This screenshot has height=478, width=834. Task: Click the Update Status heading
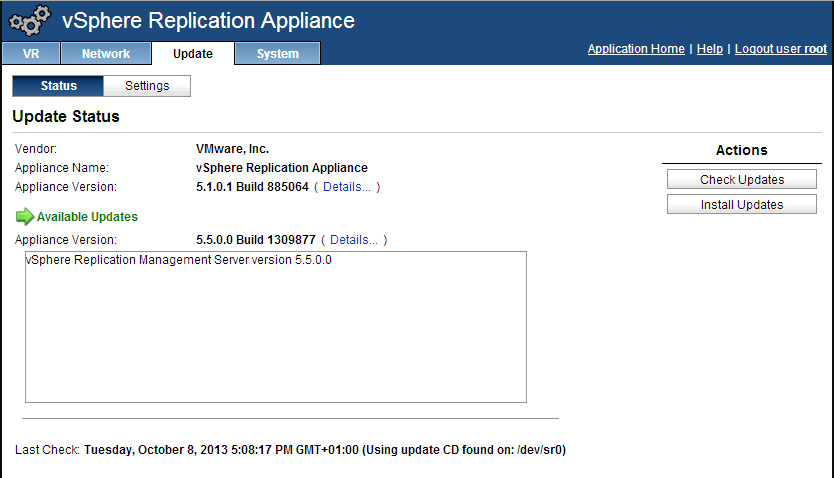pos(66,117)
